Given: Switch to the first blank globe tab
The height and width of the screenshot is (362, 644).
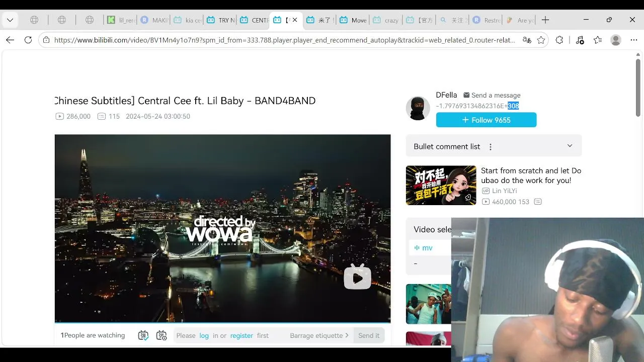Looking at the screenshot, I should coord(34,20).
